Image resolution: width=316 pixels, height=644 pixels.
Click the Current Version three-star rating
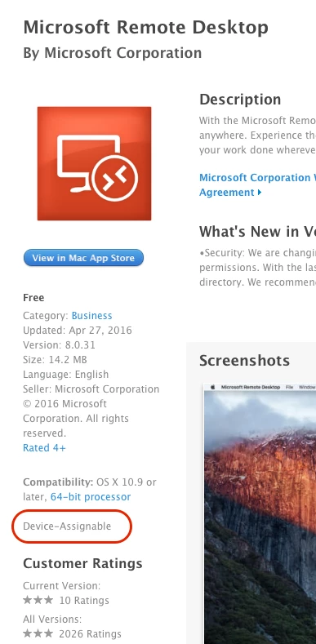click(38, 600)
